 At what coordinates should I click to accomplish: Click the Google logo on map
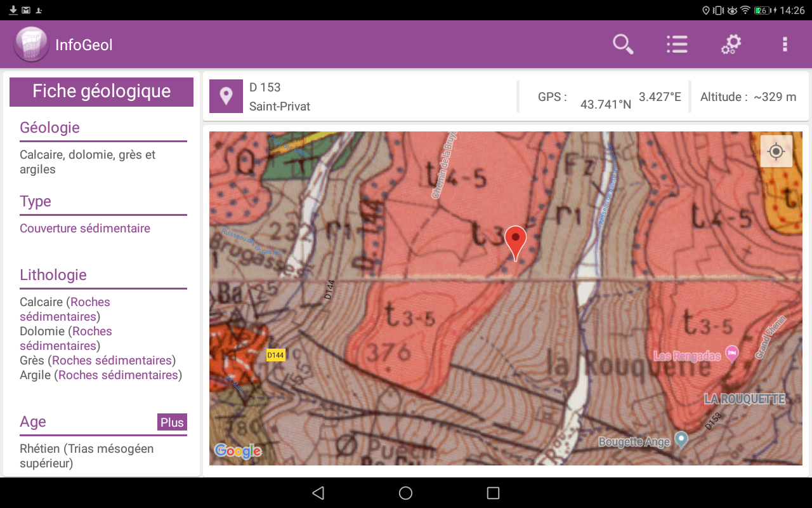pos(238,451)
